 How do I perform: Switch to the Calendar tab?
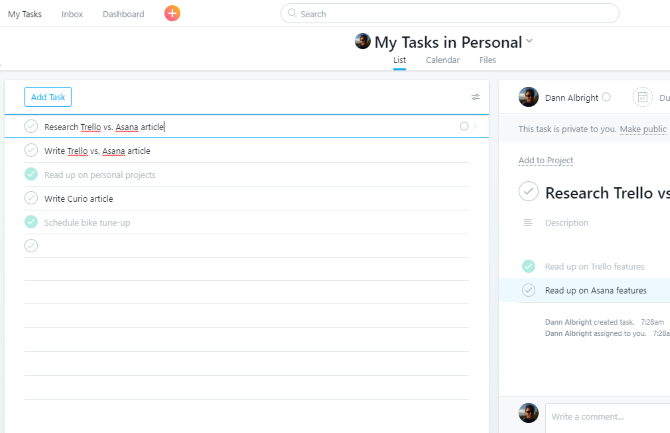pyautogui.click(x=442, y=60)
